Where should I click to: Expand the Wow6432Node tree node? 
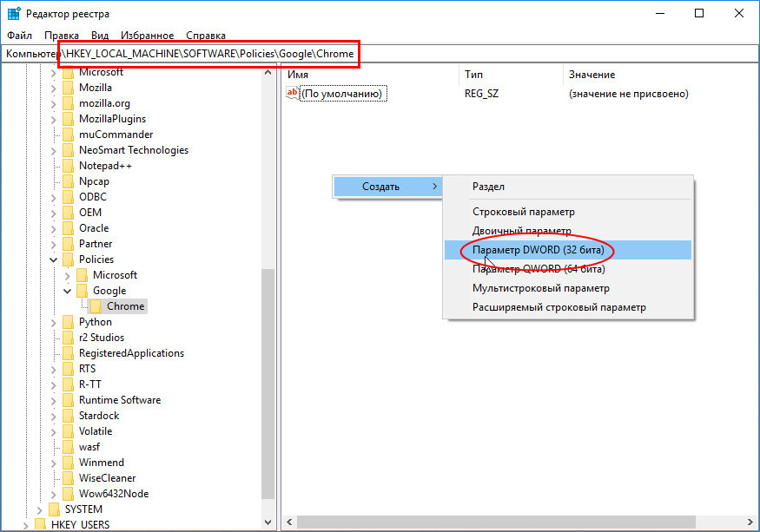(x=53, y=494)
